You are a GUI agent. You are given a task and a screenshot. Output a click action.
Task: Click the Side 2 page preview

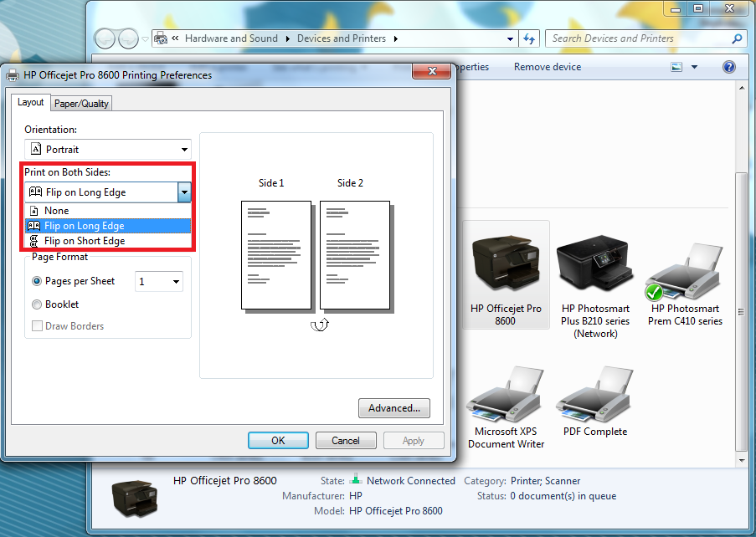[355, 255]
